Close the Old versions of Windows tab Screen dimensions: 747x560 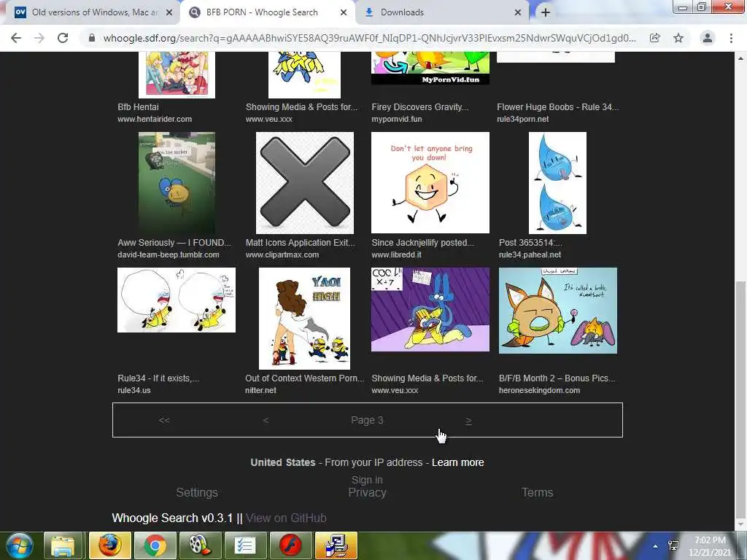point(169,12)
